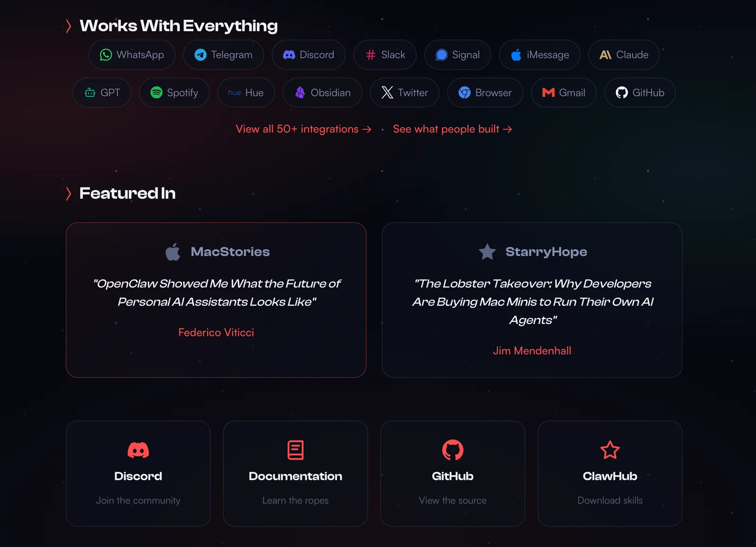
Task: Click the Gmail envelope icon
Action: 548,93
